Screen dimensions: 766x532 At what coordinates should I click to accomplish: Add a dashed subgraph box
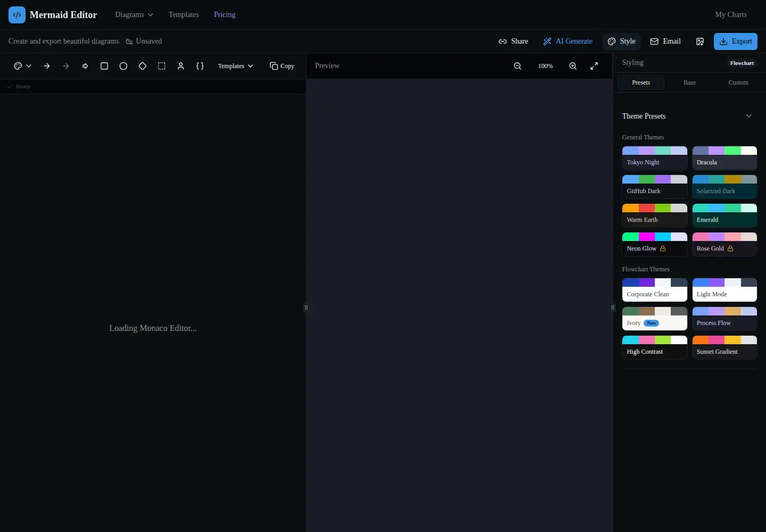pos(162,66)
